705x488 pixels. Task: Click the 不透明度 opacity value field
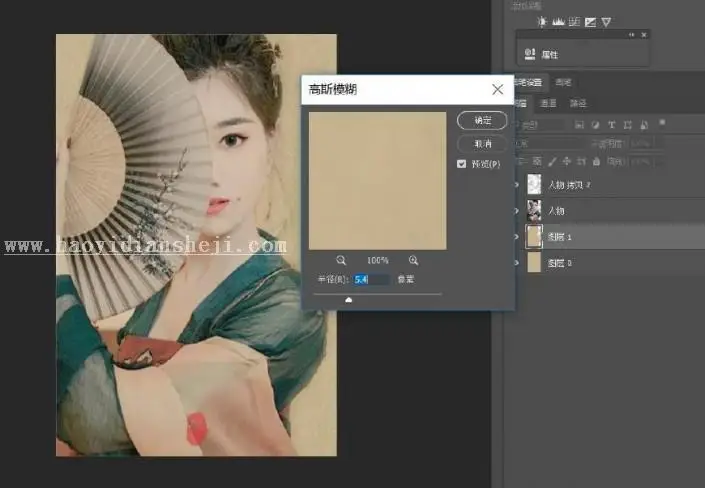(x=640, y=144)
